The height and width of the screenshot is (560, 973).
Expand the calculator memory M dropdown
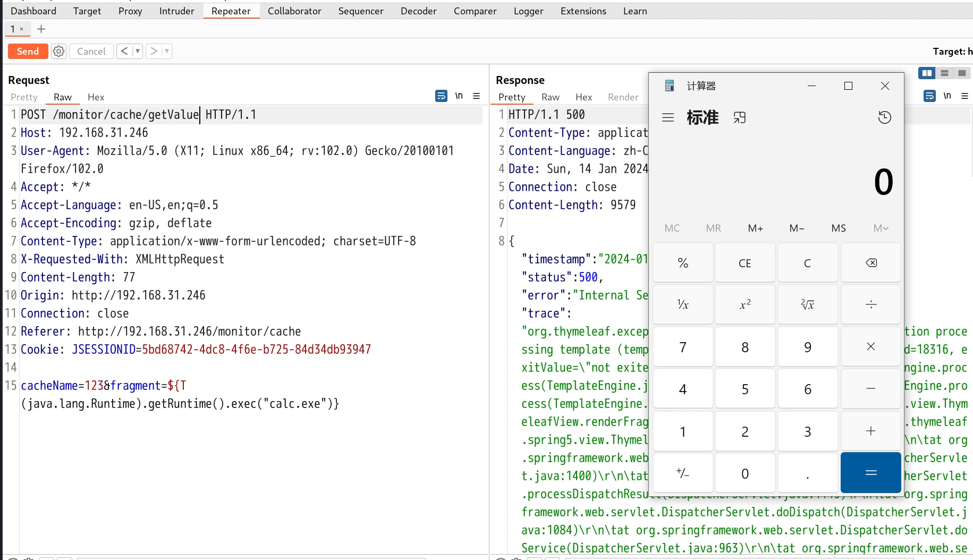(x=880, y=228)
